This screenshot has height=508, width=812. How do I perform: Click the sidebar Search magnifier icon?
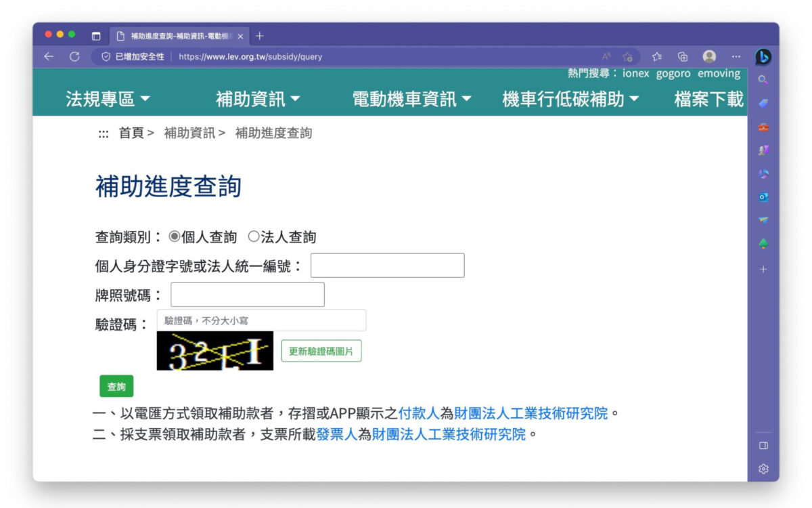pos(763,80)
